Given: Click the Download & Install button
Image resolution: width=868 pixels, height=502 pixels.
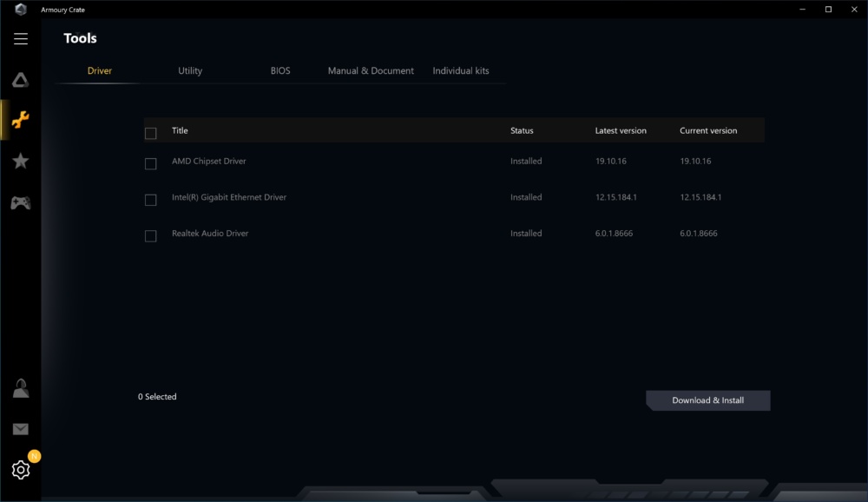Looking at the screenshot, I should (708, 400).
